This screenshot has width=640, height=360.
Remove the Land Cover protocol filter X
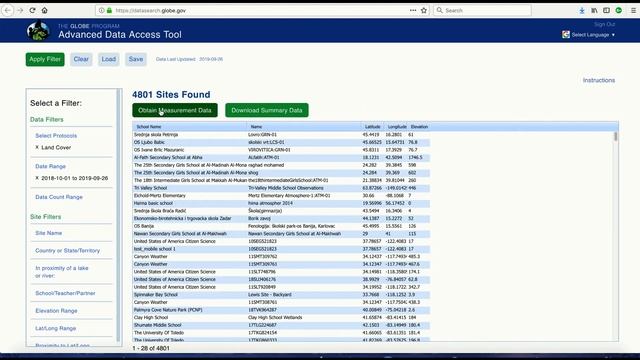(x=37, y=147)
